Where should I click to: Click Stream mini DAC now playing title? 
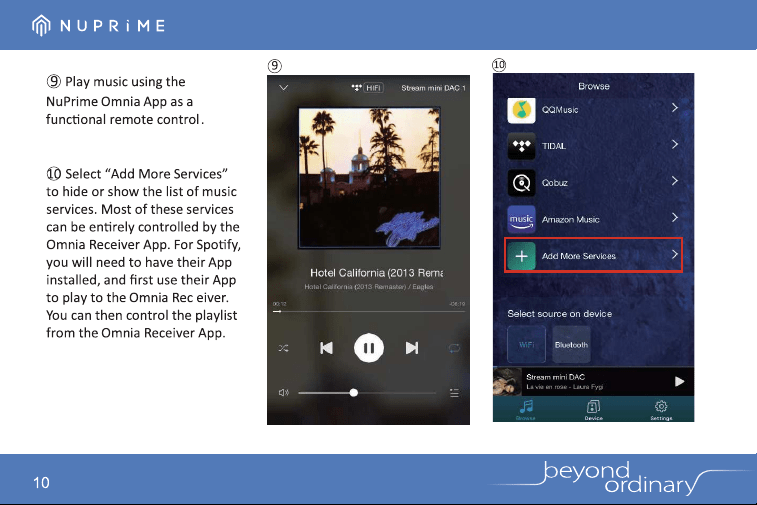[555, 377]
